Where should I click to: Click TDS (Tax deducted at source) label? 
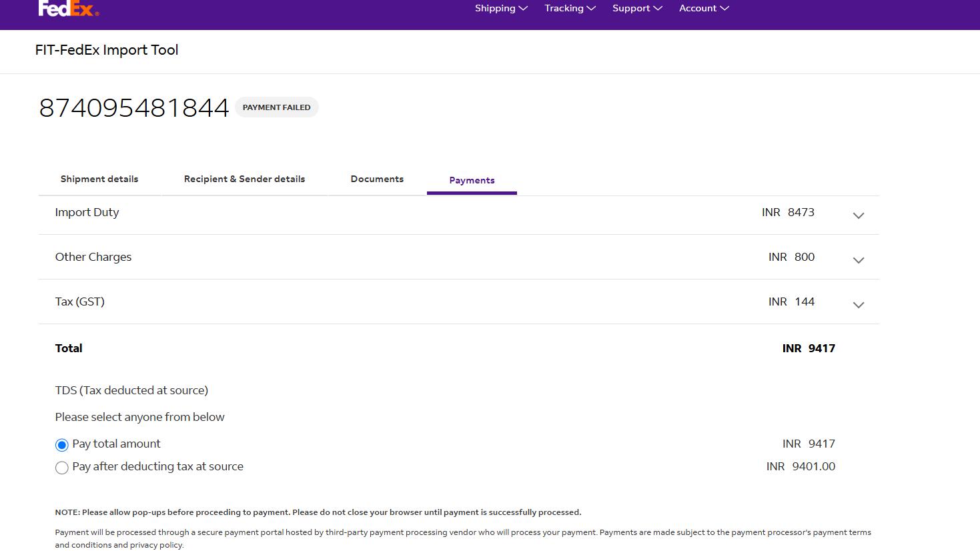pos(131,390)
